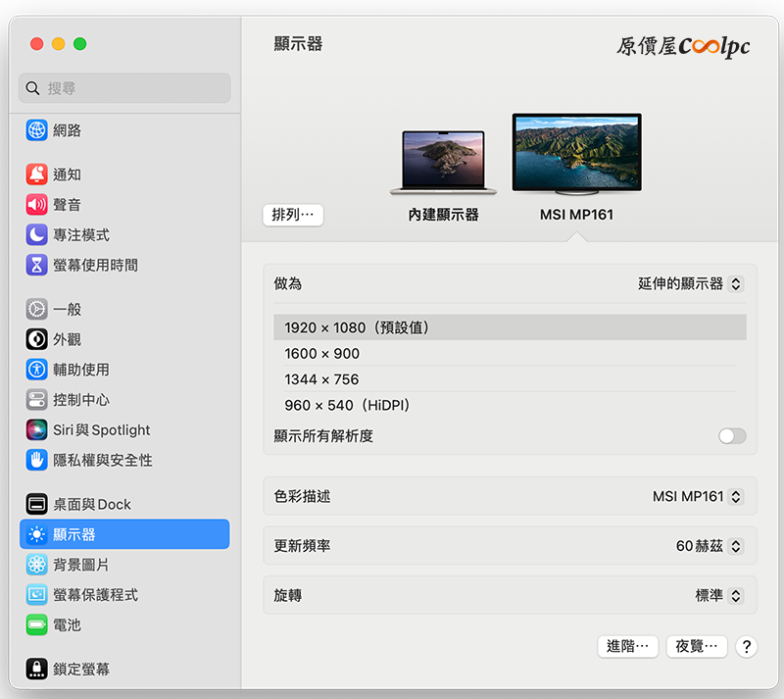784x699 pixels.
Task: Open the 色彩描述 MSI MP161 dropdown
Action: 698,496
